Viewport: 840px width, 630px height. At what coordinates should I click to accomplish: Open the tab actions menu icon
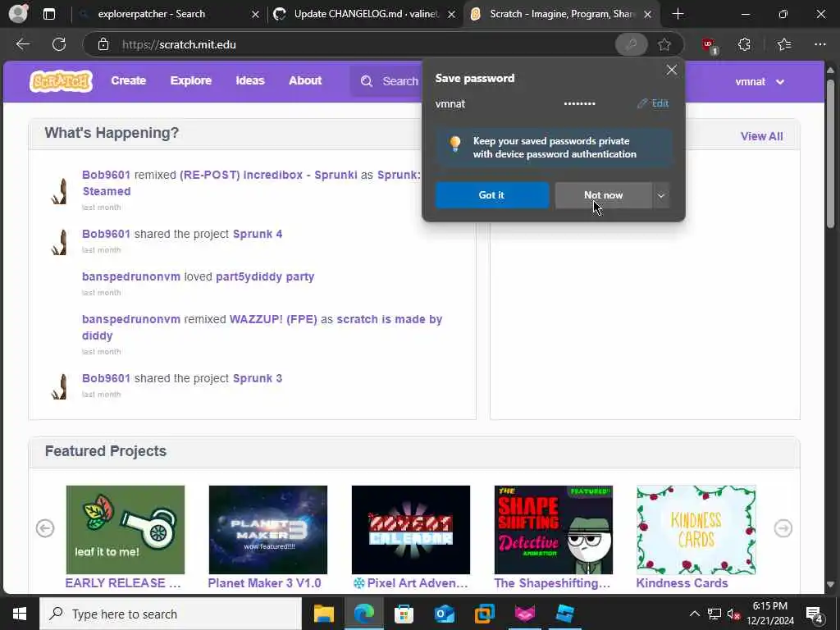(49, 14)
